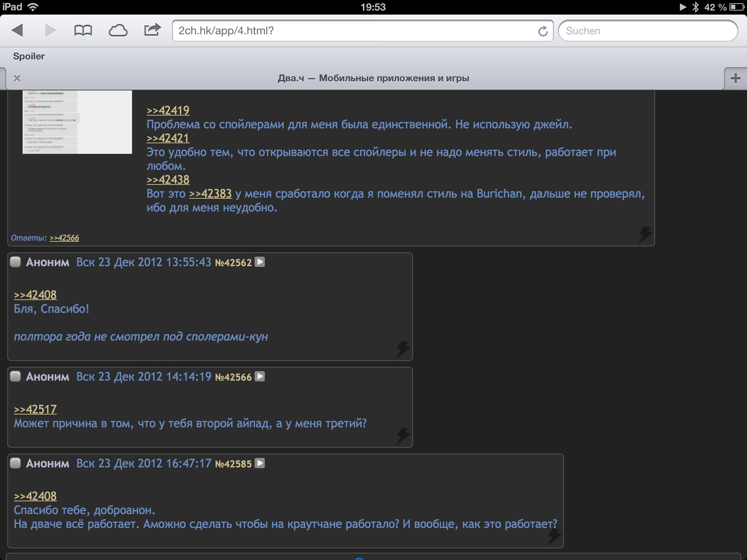747x560 pixels.
Task: Check the checkbox for post №42562
Action: pyautogui.click(x=15, y=262)
